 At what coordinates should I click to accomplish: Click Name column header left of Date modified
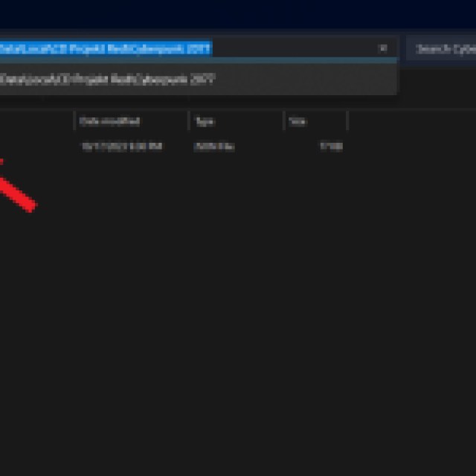pyautogui.click(x=37, y=121)
